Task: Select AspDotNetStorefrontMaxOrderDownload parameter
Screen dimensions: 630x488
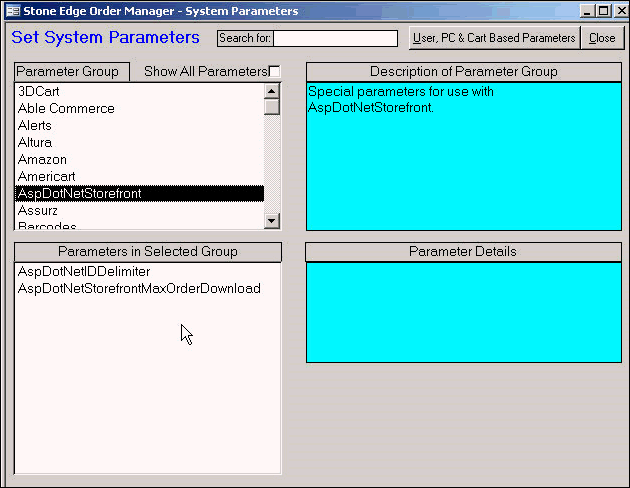Action: point(147,288)
